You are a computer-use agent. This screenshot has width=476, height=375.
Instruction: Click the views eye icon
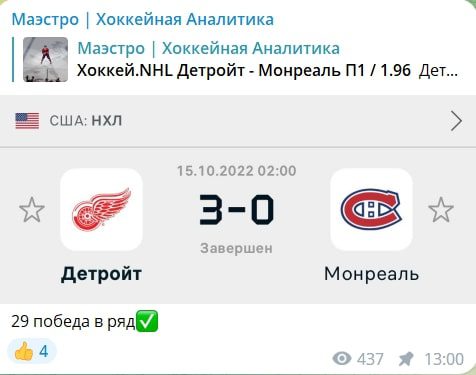(342, 359)
